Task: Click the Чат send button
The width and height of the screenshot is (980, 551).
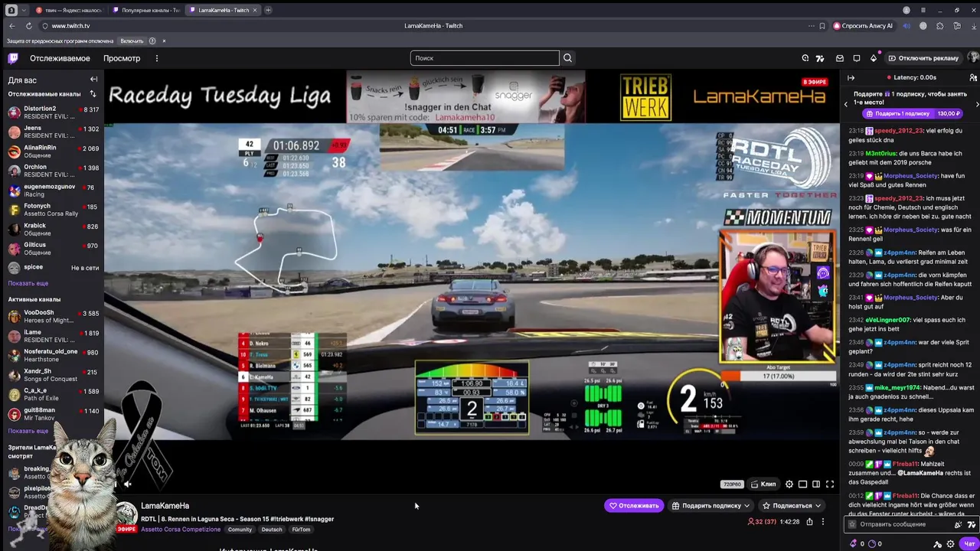Action: click(969, 544)
